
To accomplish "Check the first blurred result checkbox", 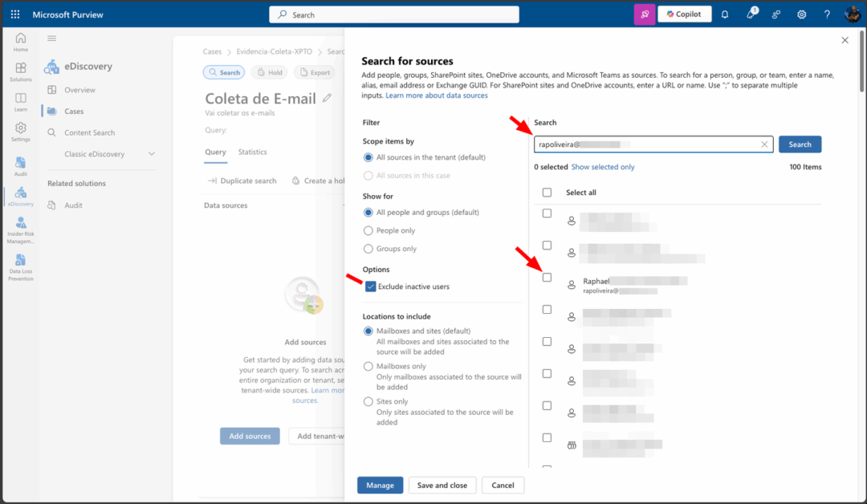I will (x=547, y=213).
